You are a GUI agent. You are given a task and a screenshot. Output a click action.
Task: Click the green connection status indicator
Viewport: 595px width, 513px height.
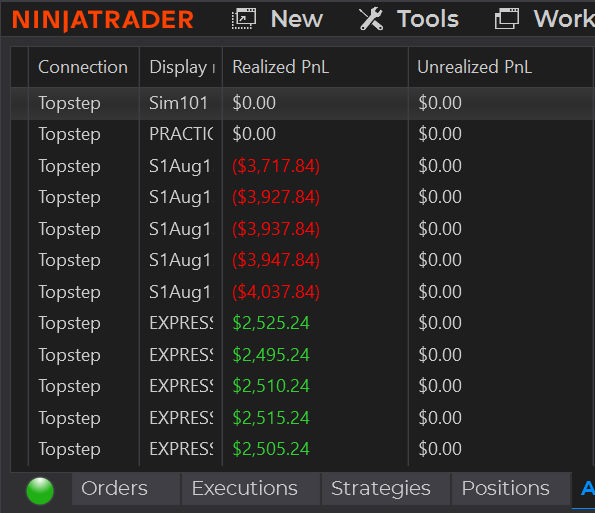40,491
